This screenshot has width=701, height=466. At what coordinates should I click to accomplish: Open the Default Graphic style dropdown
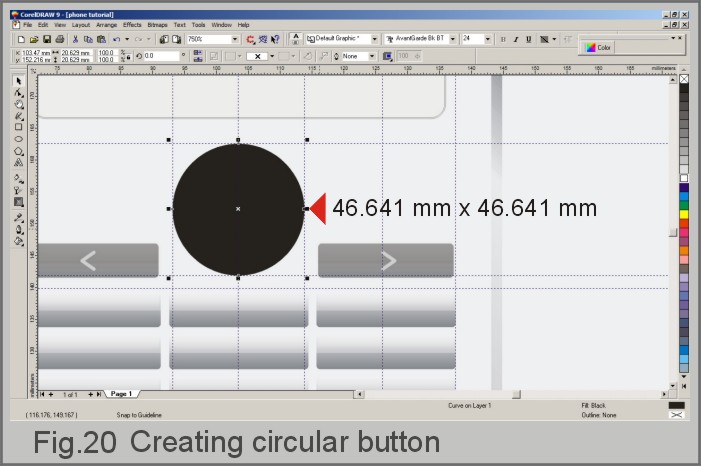pyautogui.click(x=375, y=39)
